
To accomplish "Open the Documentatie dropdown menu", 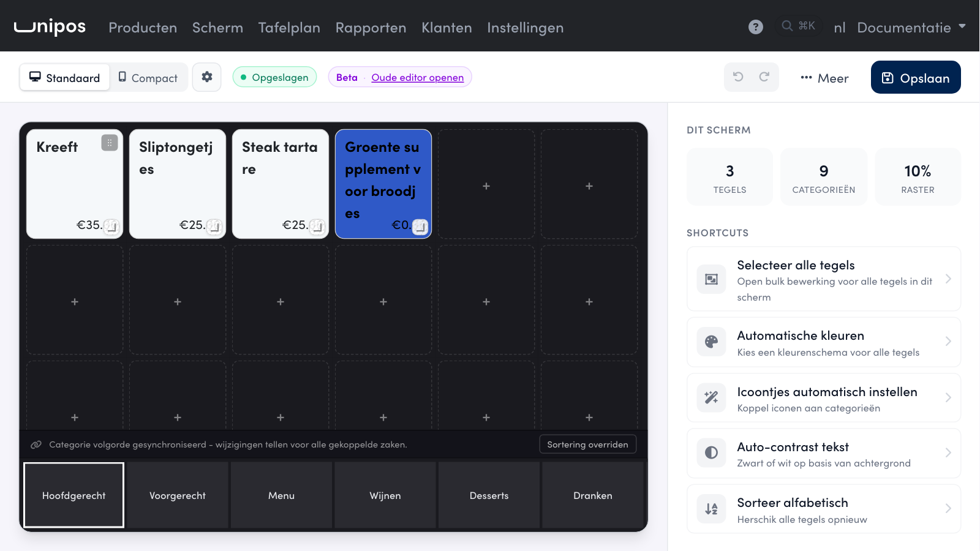I will click(911, 28).
